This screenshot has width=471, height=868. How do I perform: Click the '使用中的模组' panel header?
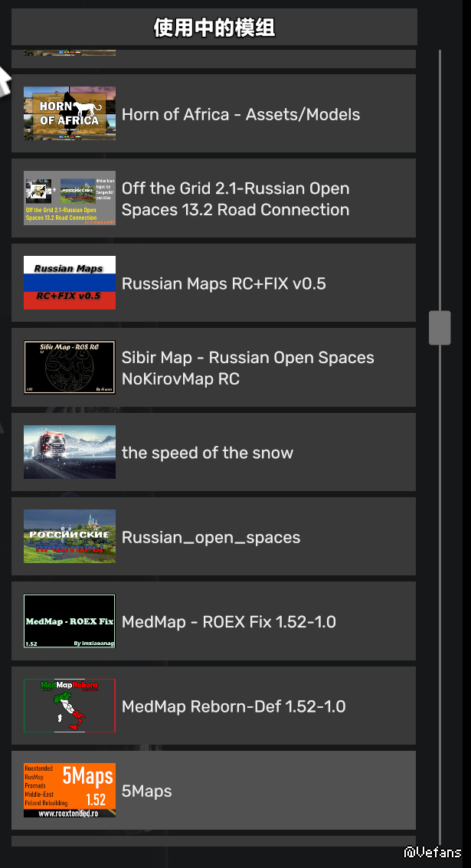pyautogui.click(x=214, y=28)
